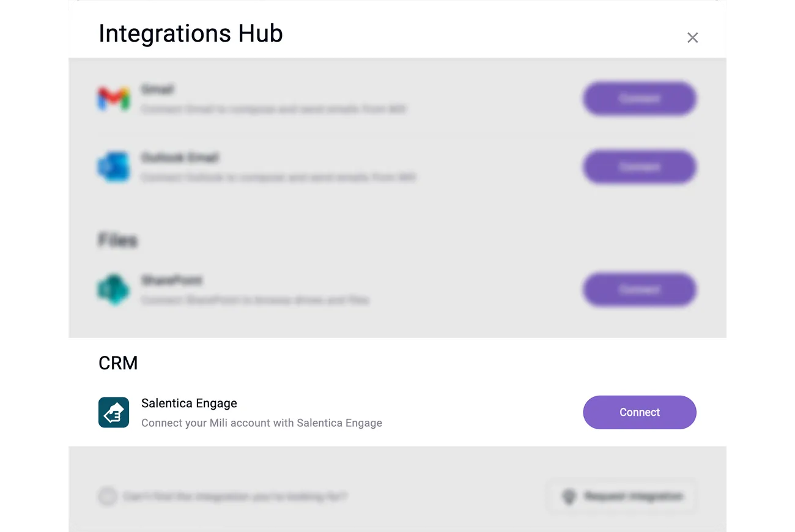795x532 pixels.
Task: Click the SharePoint logo icon
Action: [114, 289]
